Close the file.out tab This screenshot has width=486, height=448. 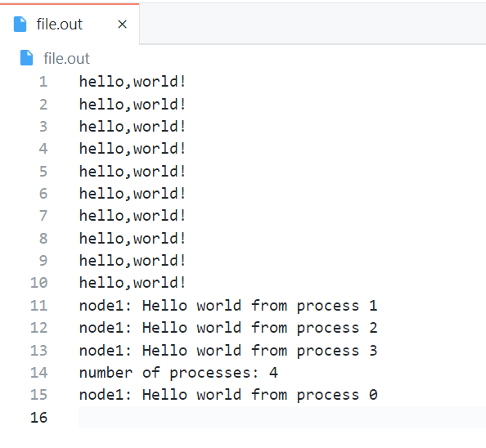click(123, 25)
